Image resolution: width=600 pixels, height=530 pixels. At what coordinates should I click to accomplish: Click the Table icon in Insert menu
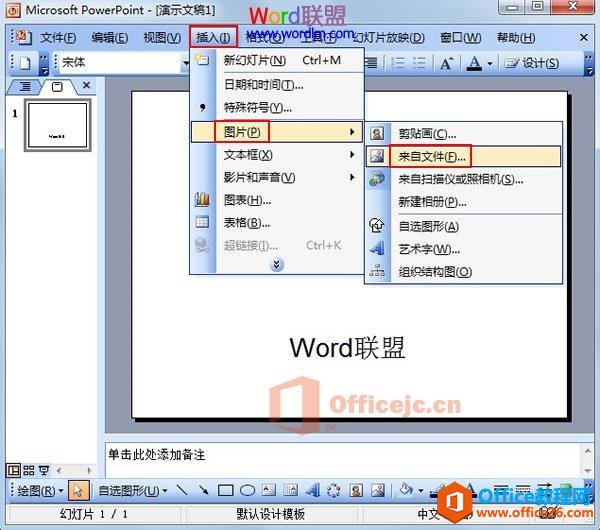[x=202, y=222]
